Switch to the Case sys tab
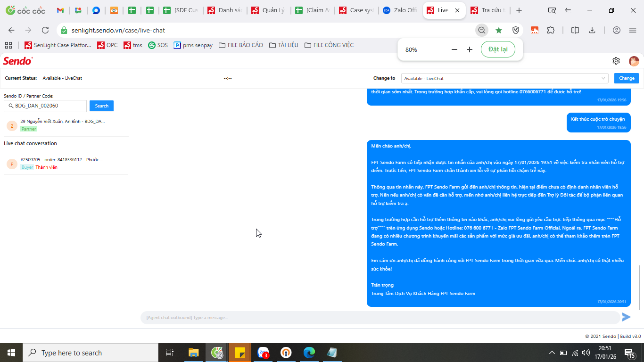Viewport: 644px width, 362px height. [357, 10]
